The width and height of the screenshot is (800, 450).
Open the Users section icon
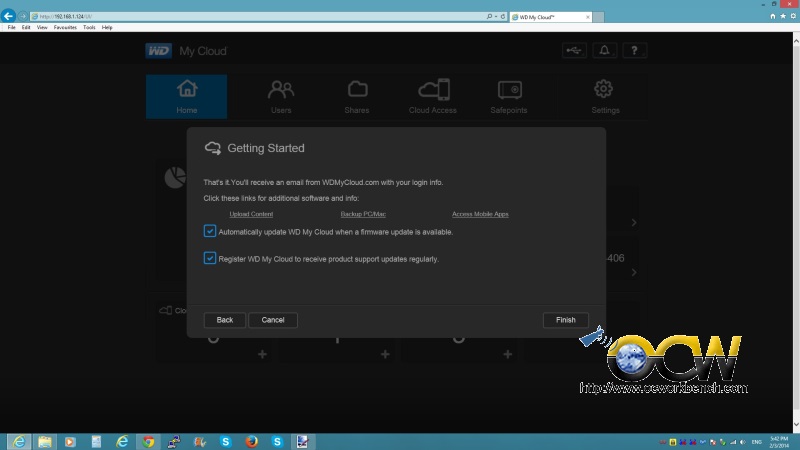281,90
